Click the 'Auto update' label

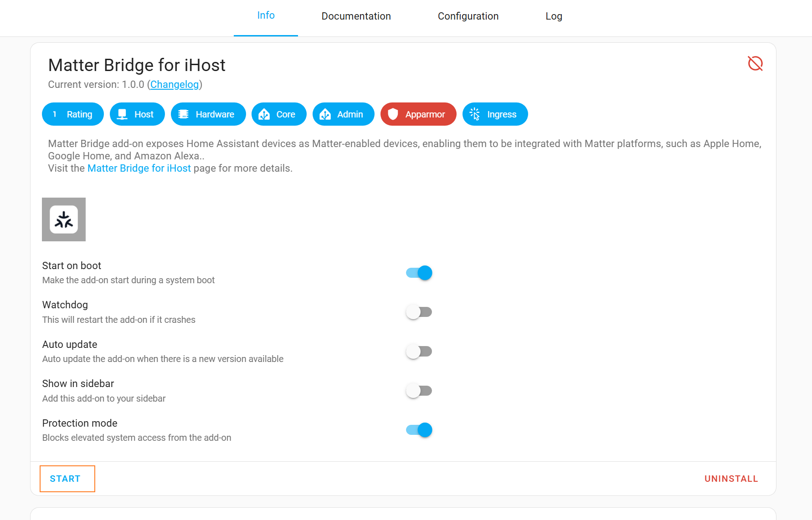(x=70, y=344)
